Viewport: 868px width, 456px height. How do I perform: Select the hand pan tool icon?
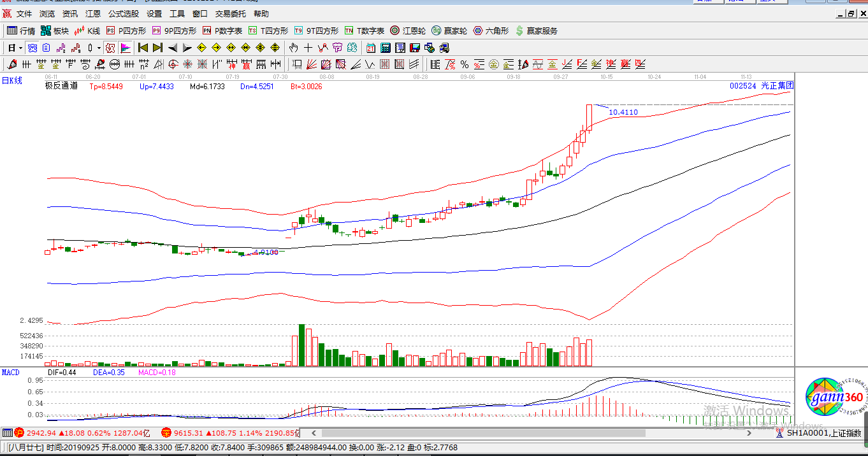pos(293,48)
